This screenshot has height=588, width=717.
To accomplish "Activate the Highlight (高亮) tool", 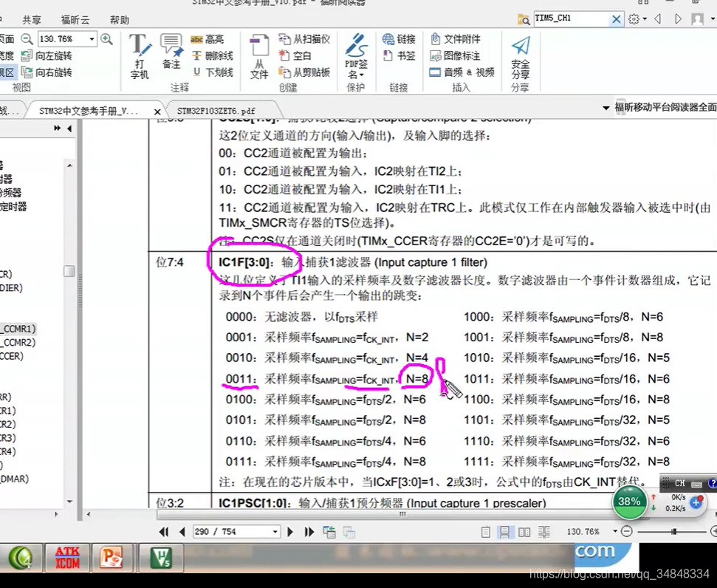I will (x=207, y=39).
